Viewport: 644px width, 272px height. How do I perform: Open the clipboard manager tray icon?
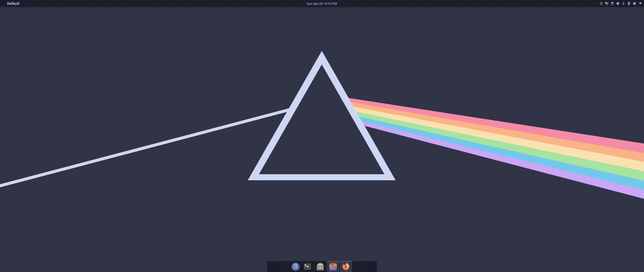point(612,4)
